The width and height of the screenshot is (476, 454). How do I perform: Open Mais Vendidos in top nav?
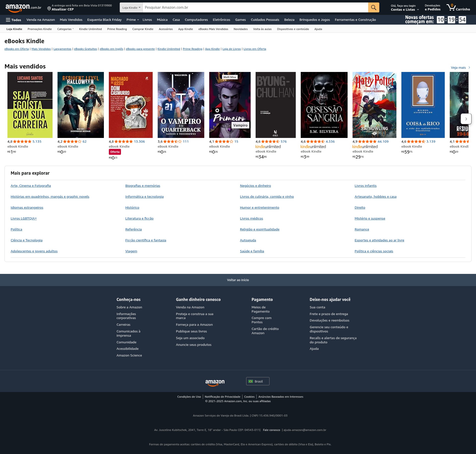coord(71,20)
